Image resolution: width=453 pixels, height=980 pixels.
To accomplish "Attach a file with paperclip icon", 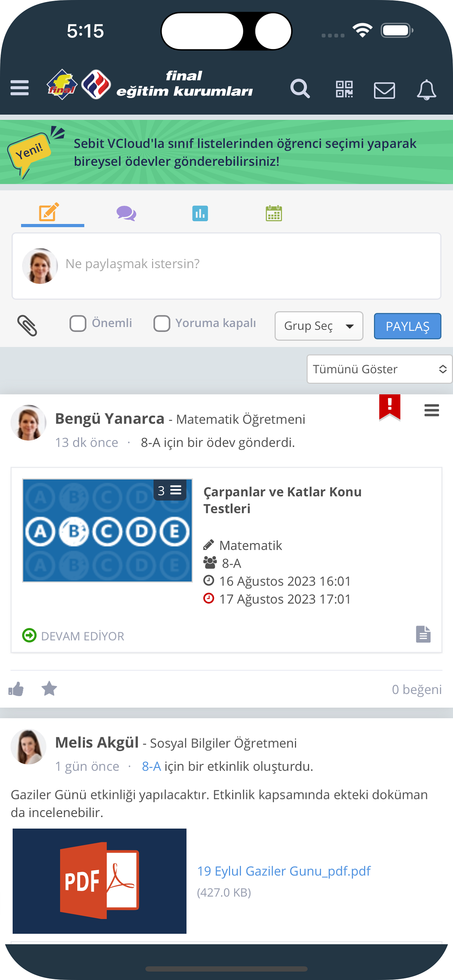I will pyautogui.click(x=28, y=326).
